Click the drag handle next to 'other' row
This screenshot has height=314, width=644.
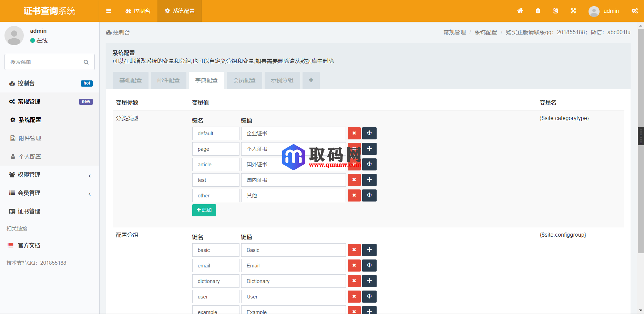point(369,195)
